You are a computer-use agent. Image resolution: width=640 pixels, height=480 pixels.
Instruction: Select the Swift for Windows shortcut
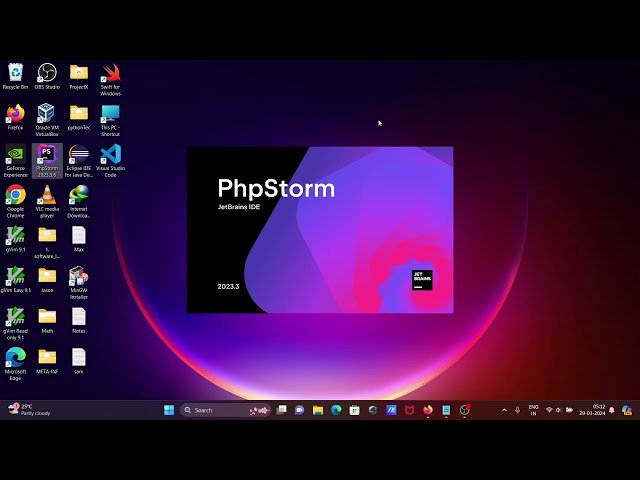coord(111,80)
